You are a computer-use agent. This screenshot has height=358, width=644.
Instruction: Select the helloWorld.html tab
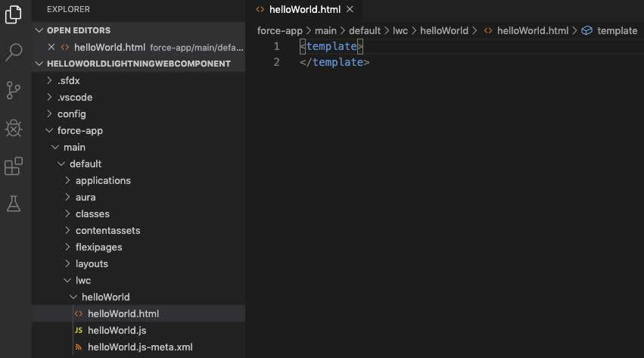[x=304, y=9]
